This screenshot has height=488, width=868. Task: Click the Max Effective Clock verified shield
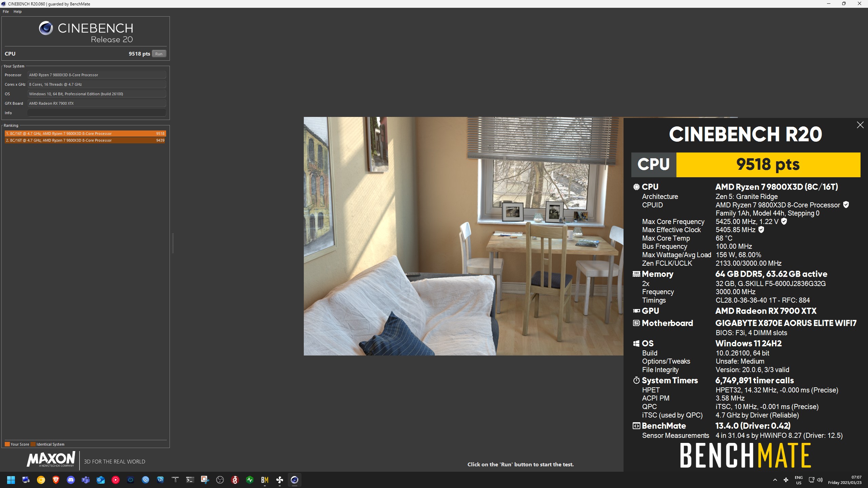(761, 230)
